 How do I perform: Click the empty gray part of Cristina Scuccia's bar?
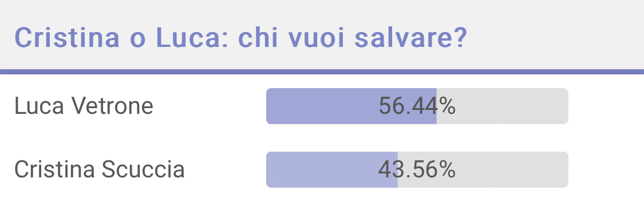pyautogui.click(x=483, y=169)
